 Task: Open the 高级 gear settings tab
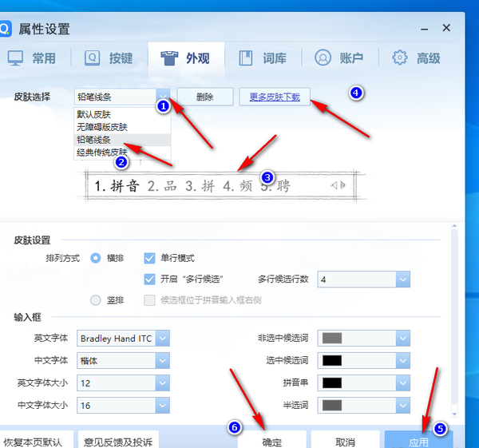[416, 58]
